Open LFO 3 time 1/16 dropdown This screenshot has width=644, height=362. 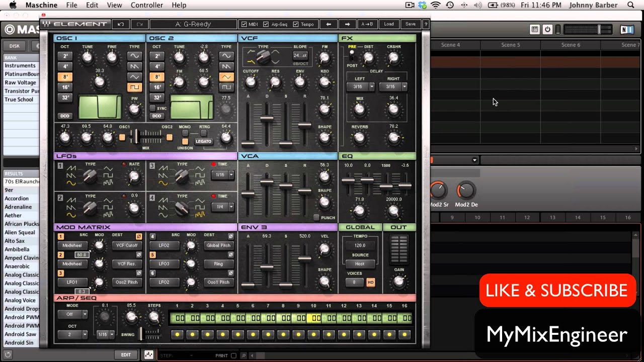[223, 175]
